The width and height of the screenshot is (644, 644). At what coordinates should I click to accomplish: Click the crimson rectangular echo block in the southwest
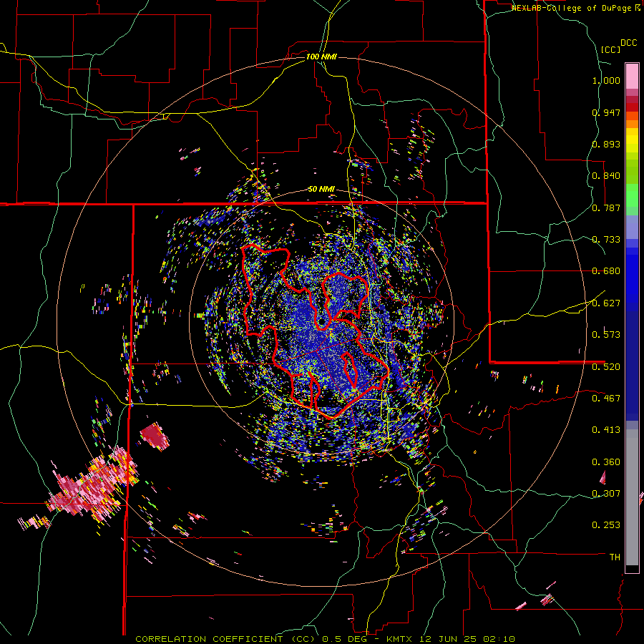(x=155, y=436)
